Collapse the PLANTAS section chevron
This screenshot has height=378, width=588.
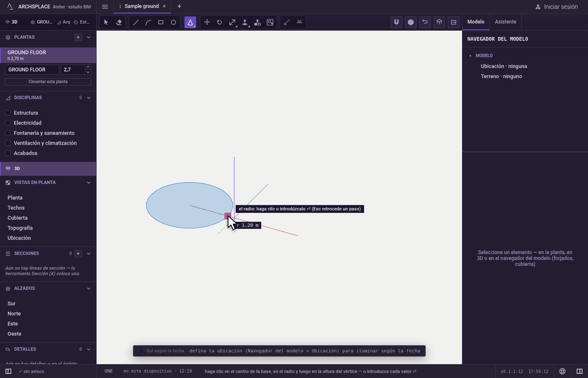pyautogui.click(x=89, y=37)
